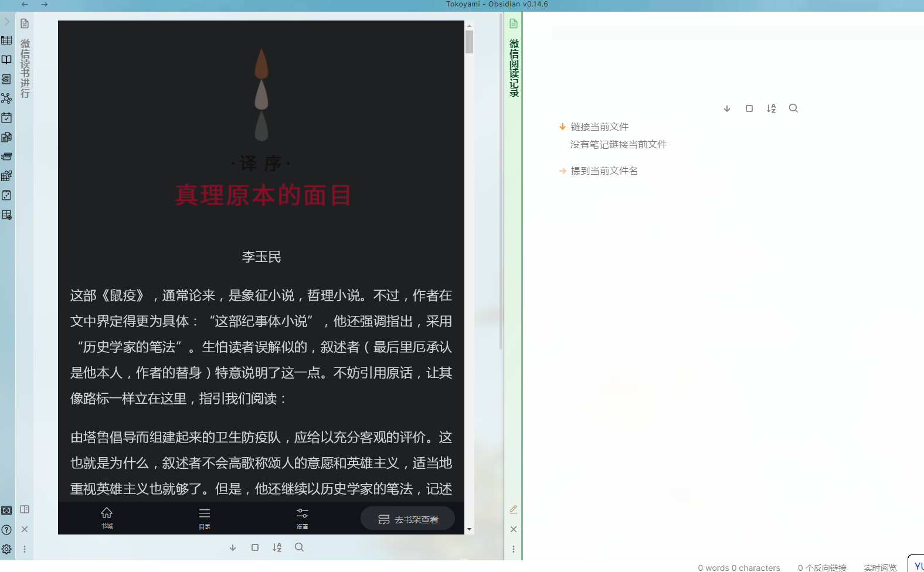Click the 微信阅读记录 pane document icon
The image size is (924, 572).
[x=514, y=24]
